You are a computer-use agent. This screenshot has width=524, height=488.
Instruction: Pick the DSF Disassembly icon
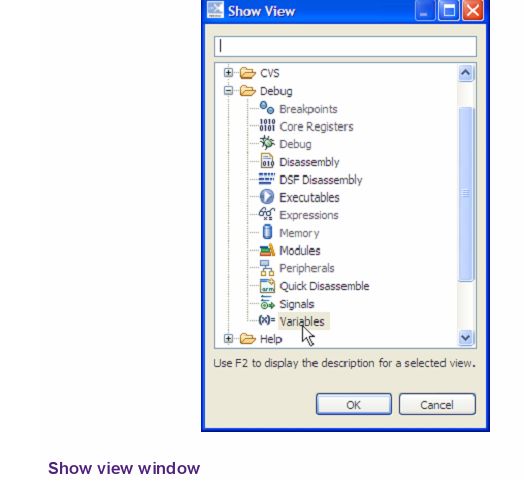pos(267,179)
